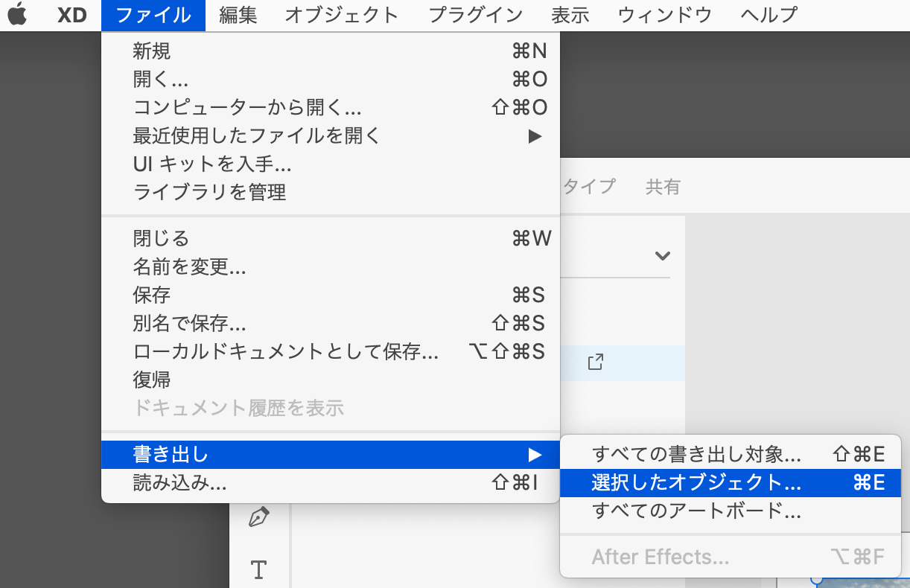Open the dropdown chevron in the panel
The height and width of the screenshot is (588, 910).
coord(662,256)
